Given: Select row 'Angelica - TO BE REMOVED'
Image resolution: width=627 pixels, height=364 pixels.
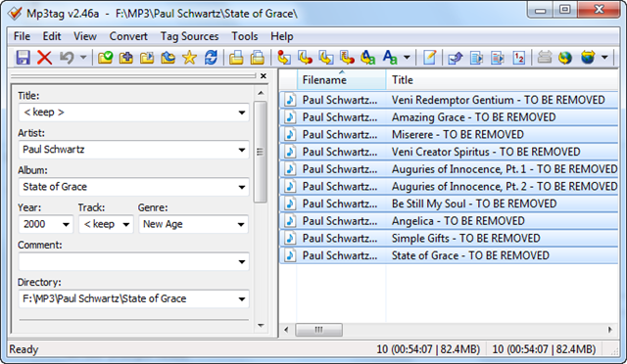Looking at the screenshot, I should tap(449, 221).
